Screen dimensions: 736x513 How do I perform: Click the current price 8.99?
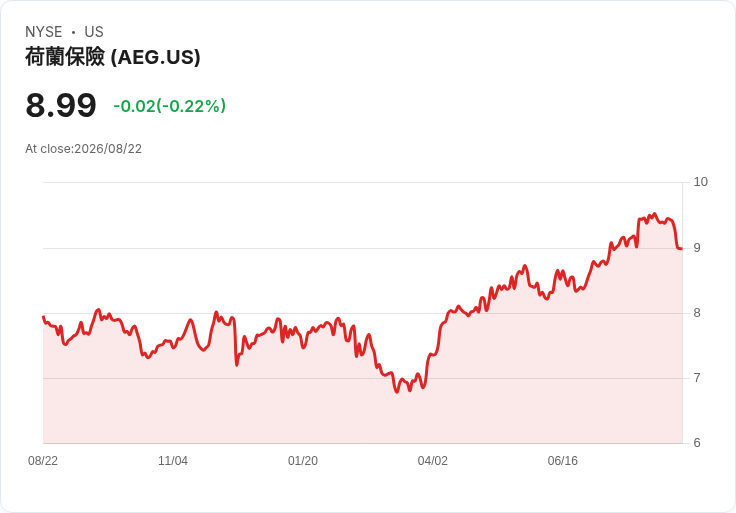click(61, 105)
